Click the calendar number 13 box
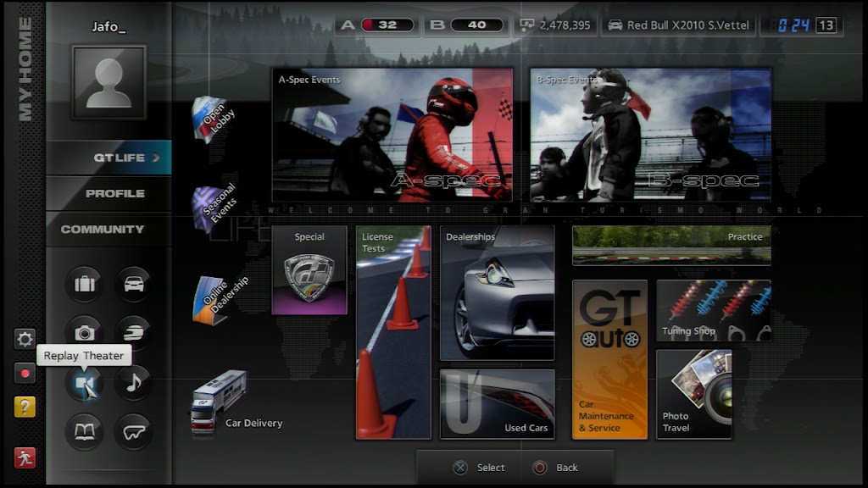The image size is (868, 488). pyautogui.click(x=826, y=25)
